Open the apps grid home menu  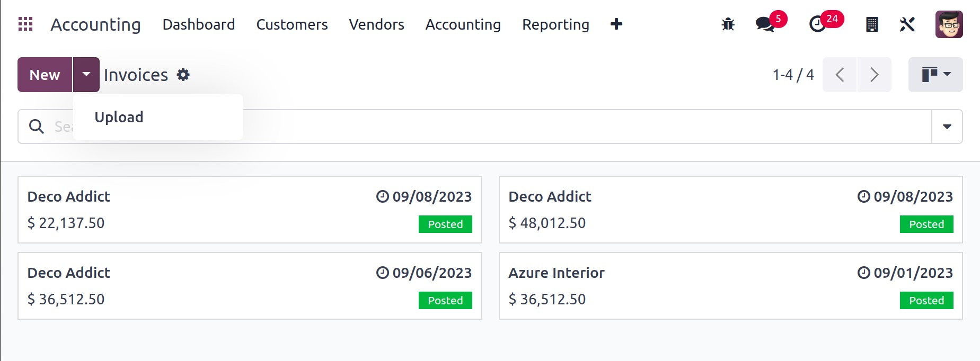point(25,24)
